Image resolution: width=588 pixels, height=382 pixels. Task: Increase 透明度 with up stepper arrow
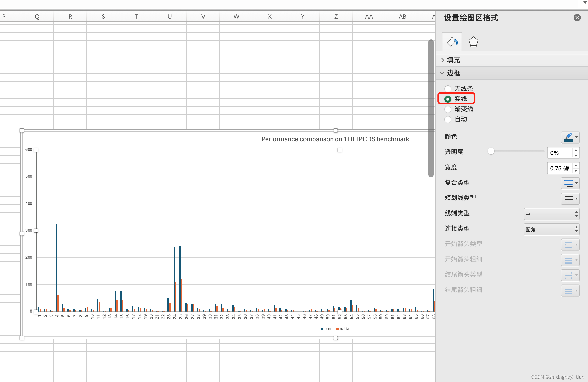click(576, 150)
